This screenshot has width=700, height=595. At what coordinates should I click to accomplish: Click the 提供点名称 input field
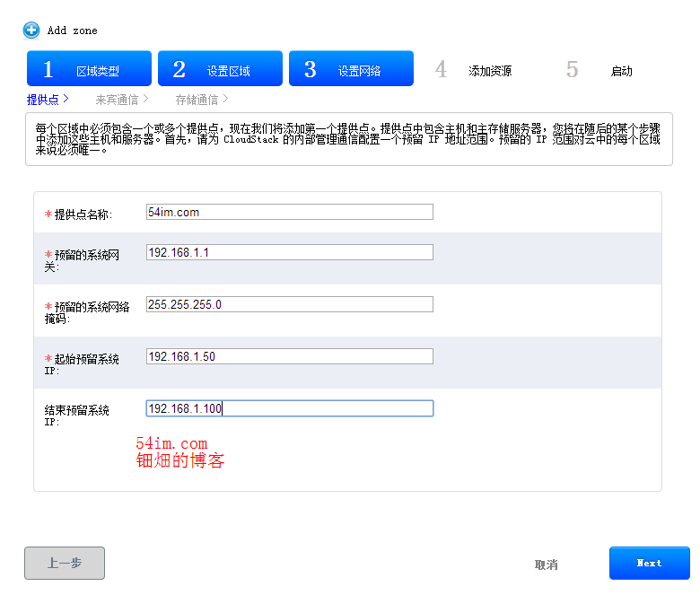tap(290, 212)
